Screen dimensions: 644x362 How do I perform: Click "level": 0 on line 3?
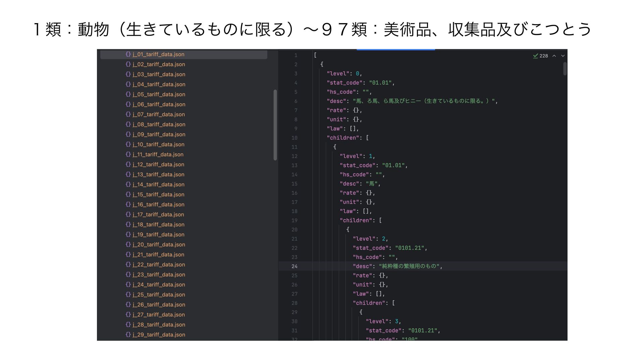[x=343, y=74]
